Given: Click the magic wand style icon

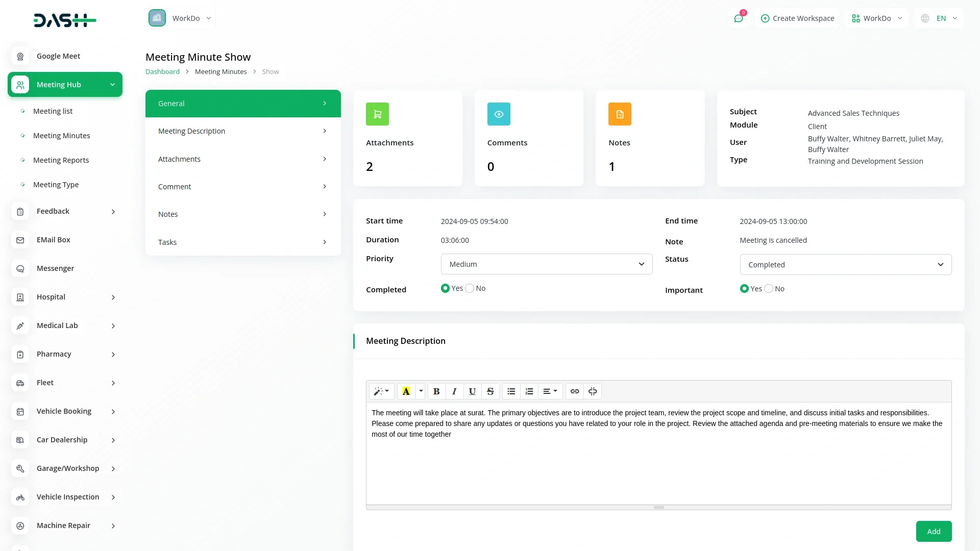Looking at the screenshot, I should pyautogui.click(x=381, y=391).
